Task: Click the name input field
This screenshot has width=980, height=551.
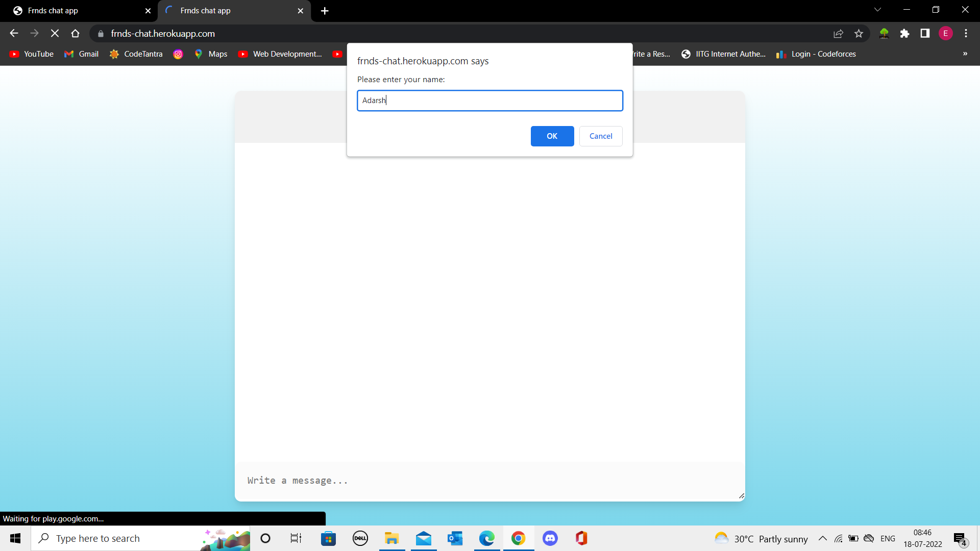Action: pyautogui.click(x=489, y=101)
